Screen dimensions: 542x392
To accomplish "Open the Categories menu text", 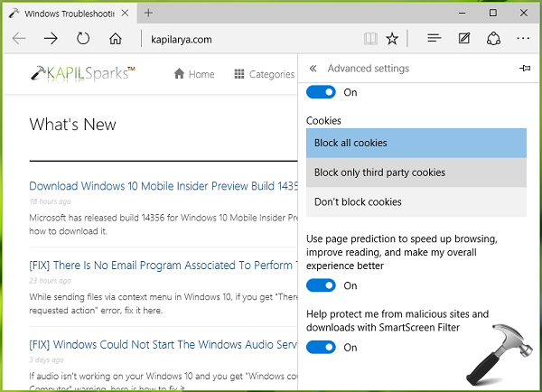I will [272, 74].
